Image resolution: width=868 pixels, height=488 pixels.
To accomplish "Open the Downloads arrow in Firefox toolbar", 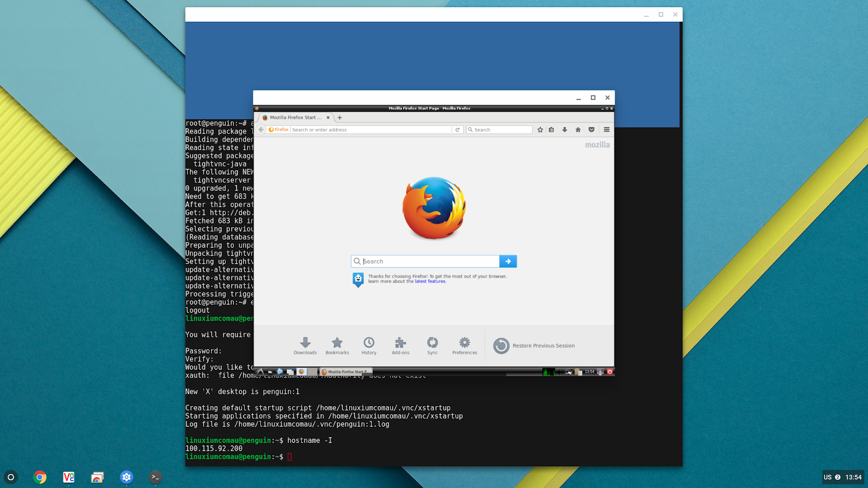I will click(x=565, y=130).
